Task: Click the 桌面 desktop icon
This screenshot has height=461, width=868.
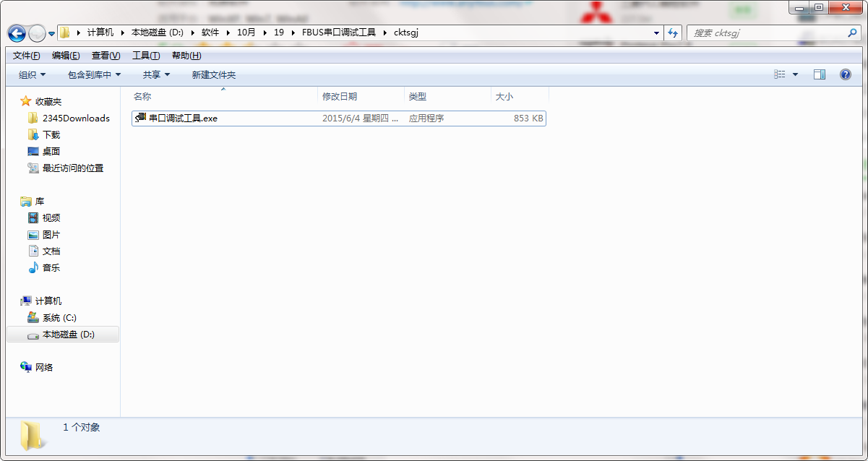Action: pyautogui.click(x=33, y=151)
